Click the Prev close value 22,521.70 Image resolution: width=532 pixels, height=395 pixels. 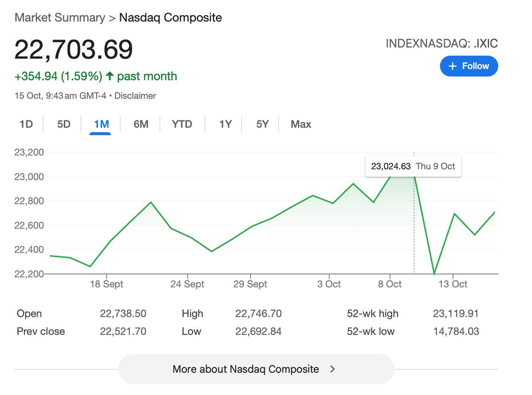pyautogui.click(x=123, y=332)
